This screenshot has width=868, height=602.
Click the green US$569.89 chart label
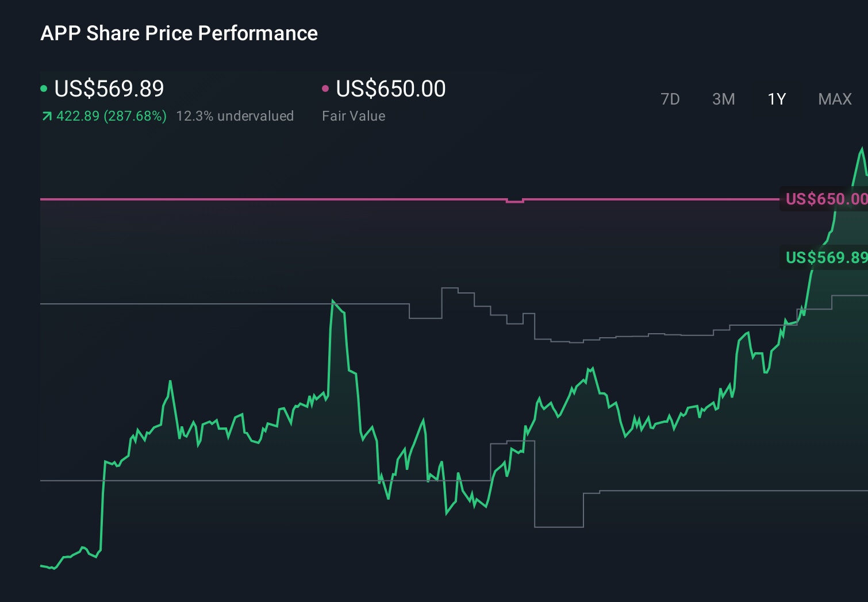coord(825,257)
